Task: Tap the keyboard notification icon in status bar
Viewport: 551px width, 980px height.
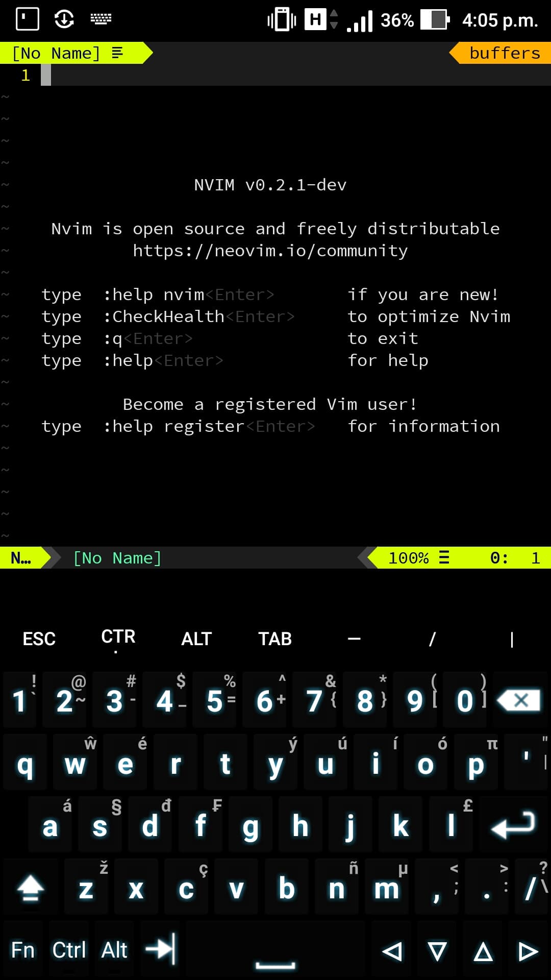Action: [x=101, y=19]
